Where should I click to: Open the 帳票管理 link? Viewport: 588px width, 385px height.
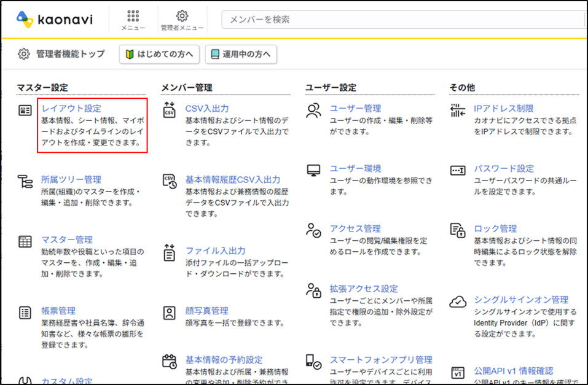tap(58, 311)
